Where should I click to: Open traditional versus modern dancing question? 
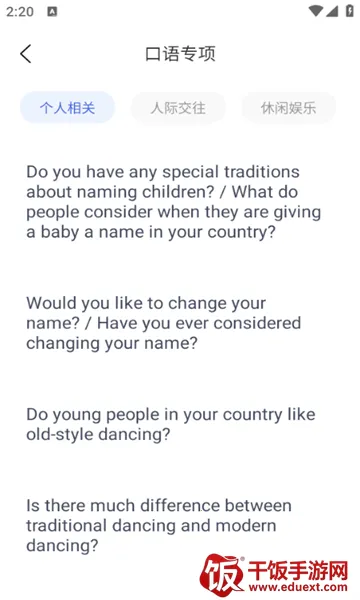(159, 525)
